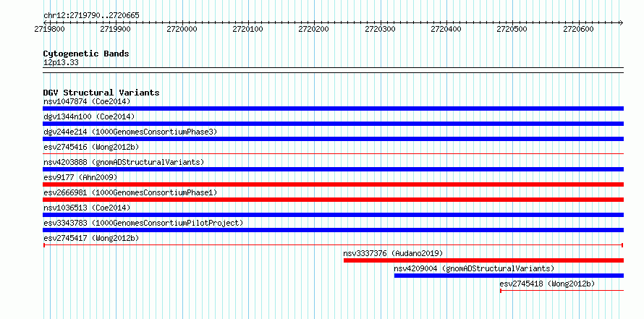Screen dimensions: 644x319
Task: Select the blue bar under nsv1036513
Action: click(333, 215)
